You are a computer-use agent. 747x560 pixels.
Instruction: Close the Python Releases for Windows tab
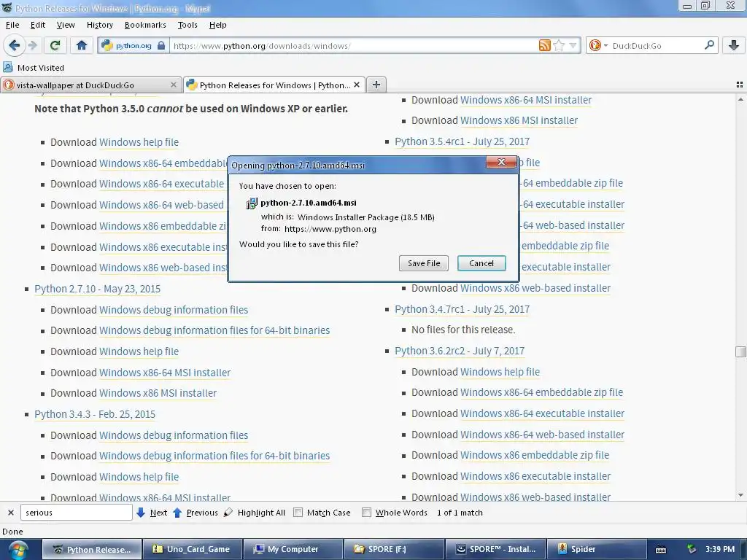pos(356,85)
